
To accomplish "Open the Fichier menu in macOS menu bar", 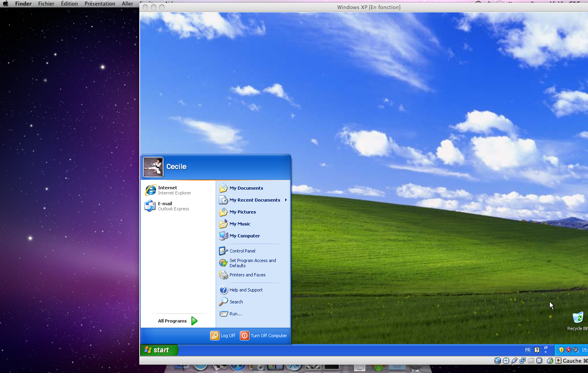I will [46, 4].
